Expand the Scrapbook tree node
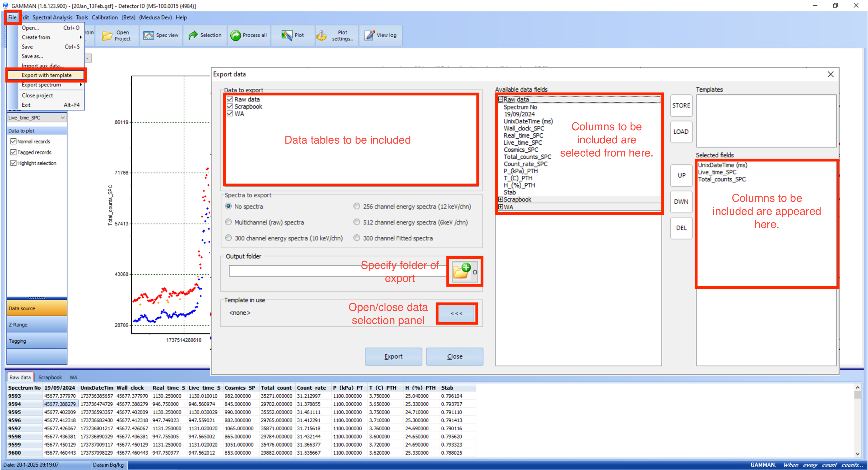The height and width of the screenshot is (470, 868). tap(500, 199)
